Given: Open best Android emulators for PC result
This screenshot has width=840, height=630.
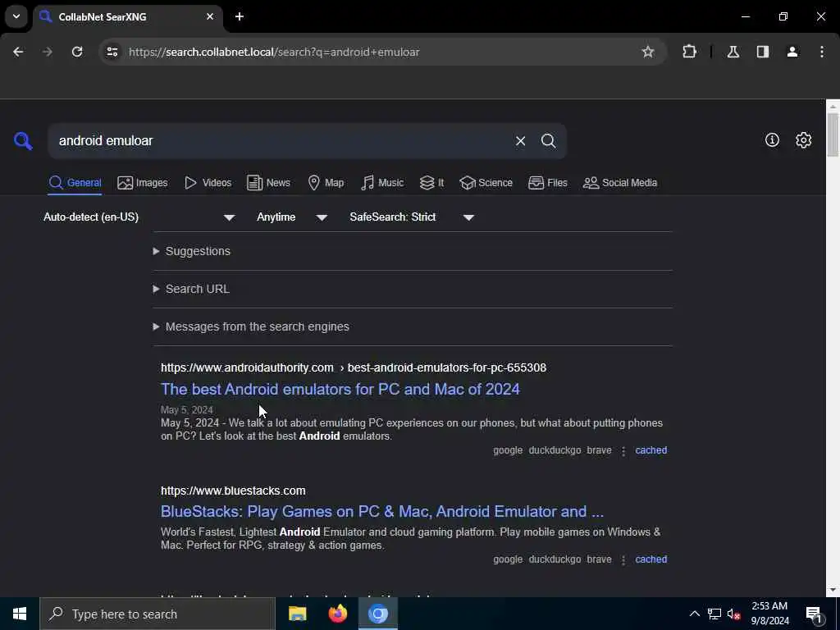Looking at the screenshot, I should [x=340, y=389].
